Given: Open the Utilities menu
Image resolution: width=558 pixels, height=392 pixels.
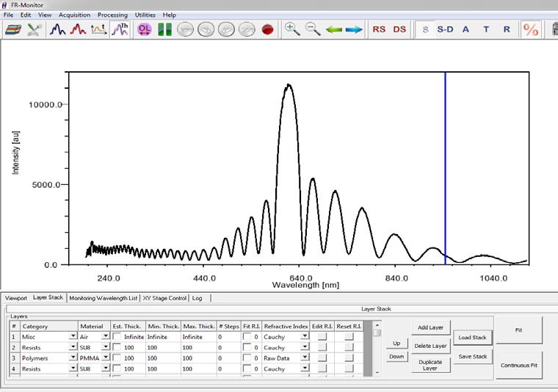Looking at the screenshot, I should tap(145, 15).
